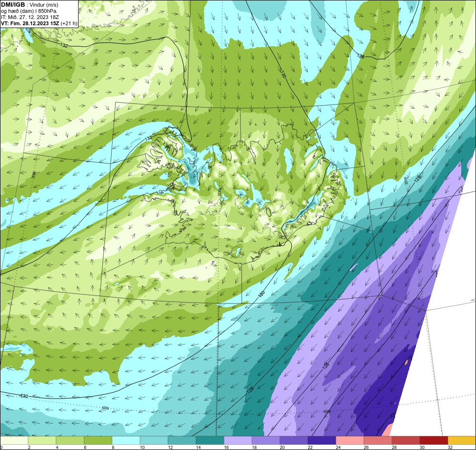Screen dimensions: 476x450
Task: Choose the salmon swatch between 26 and 28
Action: pyautogui.click(x=377, y=440)
